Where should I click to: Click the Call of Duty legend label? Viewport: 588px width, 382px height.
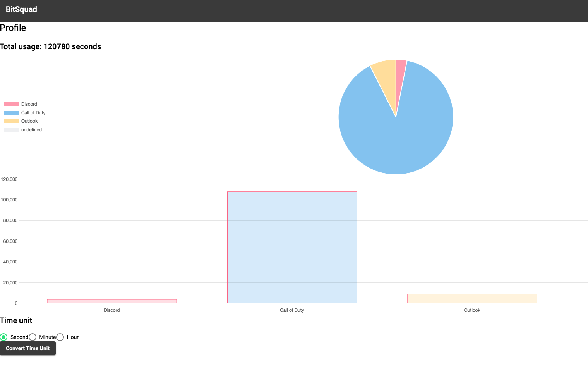pos(33,113)
